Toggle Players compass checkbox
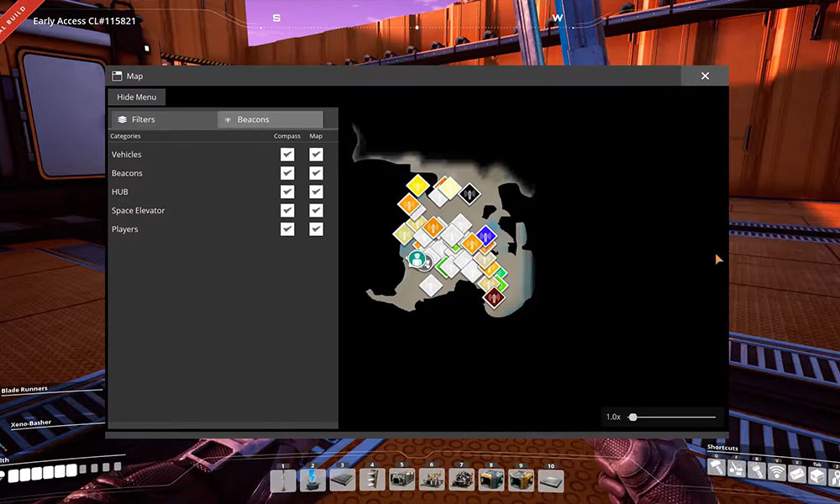The height and width of the screenshot is (504, 840). pyautogui.click(x=287, y=229)
